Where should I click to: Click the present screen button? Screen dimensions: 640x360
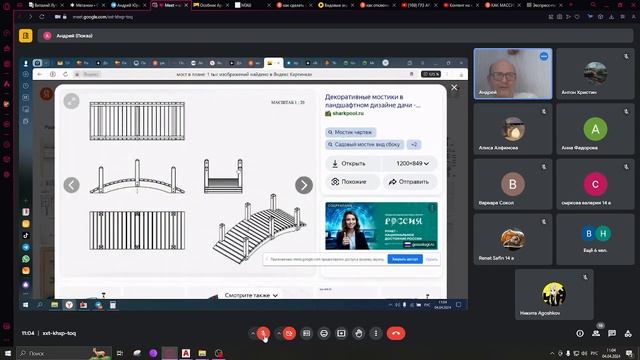[341, 333]
